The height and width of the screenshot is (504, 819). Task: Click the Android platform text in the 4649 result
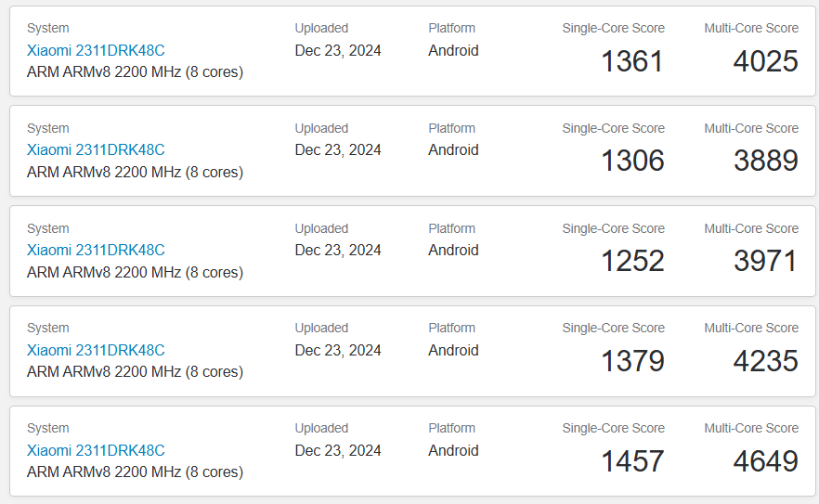point(453,450)
